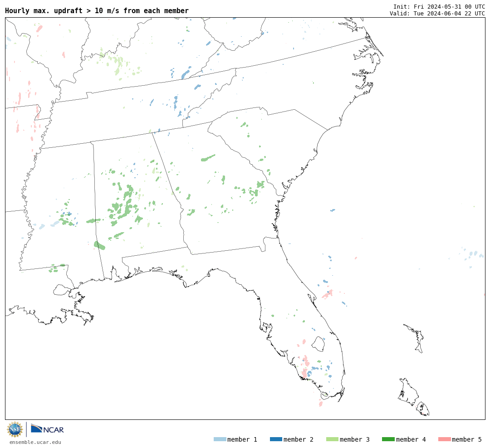The width and height of the screenshot is (490, 448).
Task: Select the 'member 3' legend label
Action: pos(355,439)
